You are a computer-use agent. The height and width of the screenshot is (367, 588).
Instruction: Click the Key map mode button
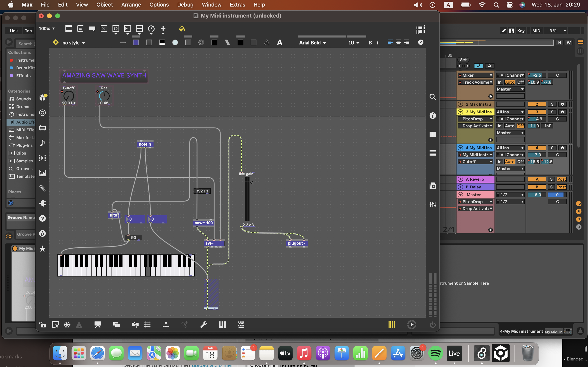click(521, 31)
